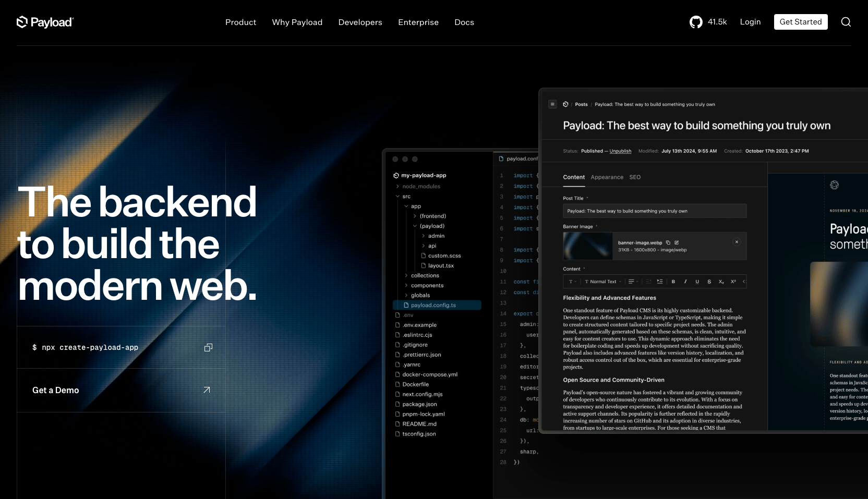The height and width of the screenshot is (499, 868).
Task: Click the Unpublish link
Action: point(620,151)
